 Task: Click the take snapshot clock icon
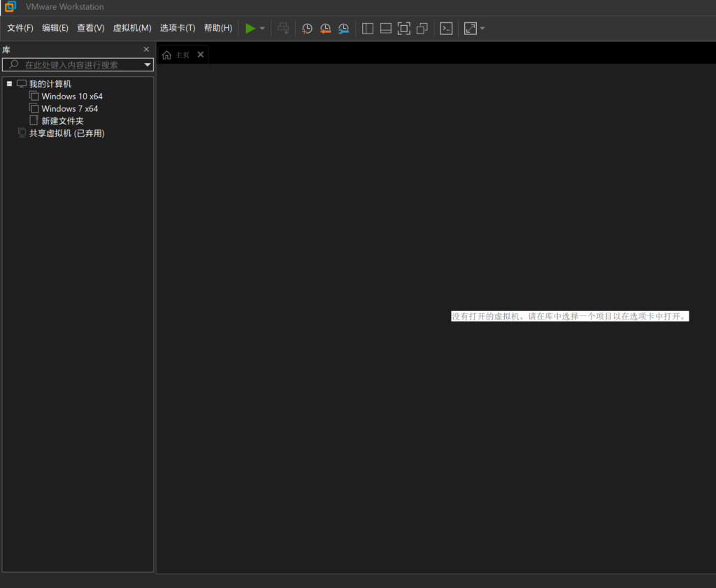point(307,29)
